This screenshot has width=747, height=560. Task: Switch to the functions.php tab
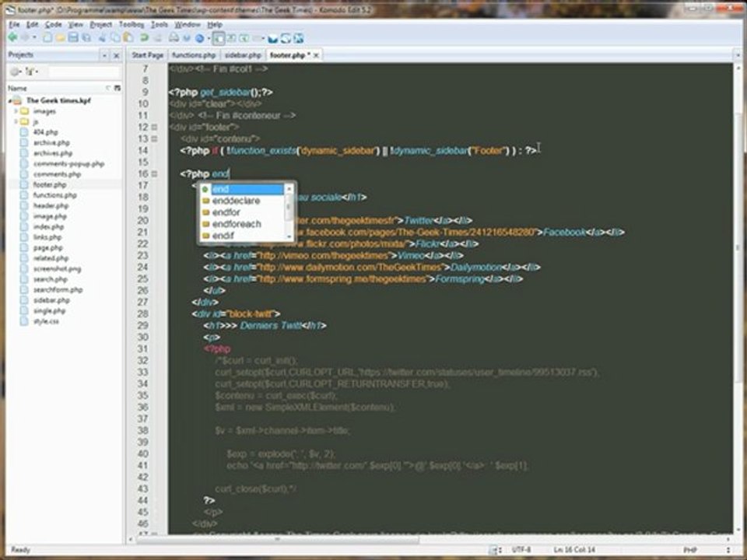(x=194, y=55)
